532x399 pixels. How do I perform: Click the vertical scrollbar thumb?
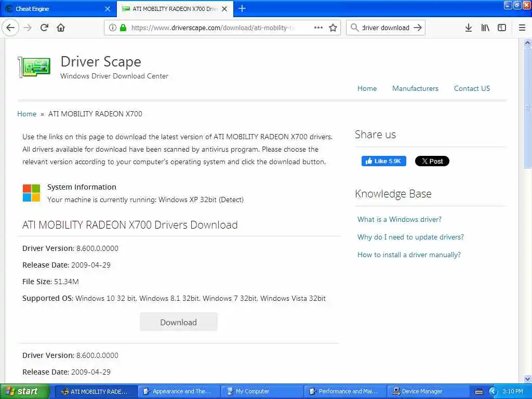point(527,108)
